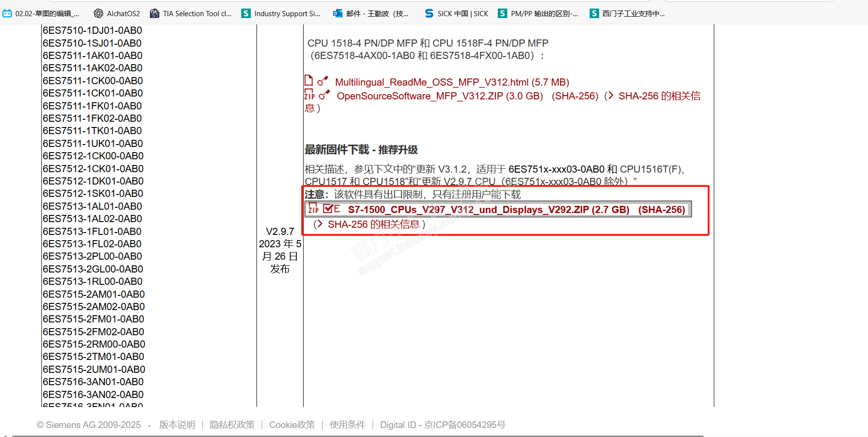The image size is (868, 437).
Task: Download S7-1500_CPUs_V297_V312_und_Displays_V292.ZIP
Action: (489, 210)
